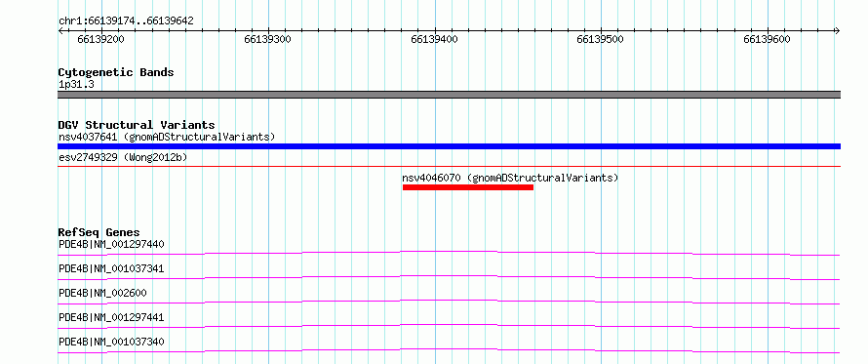Screen dimensions: 868x364
Task: Open the PDE4B|NM_001037341 gene label
Action: click(111, 268)
